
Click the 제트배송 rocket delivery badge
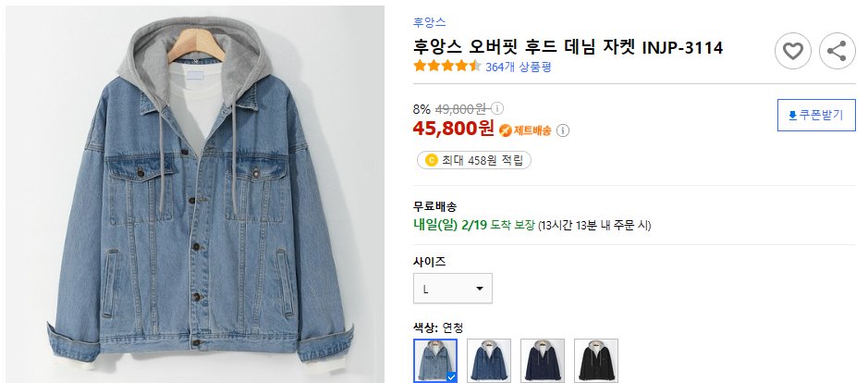click(x=525, y=130)
